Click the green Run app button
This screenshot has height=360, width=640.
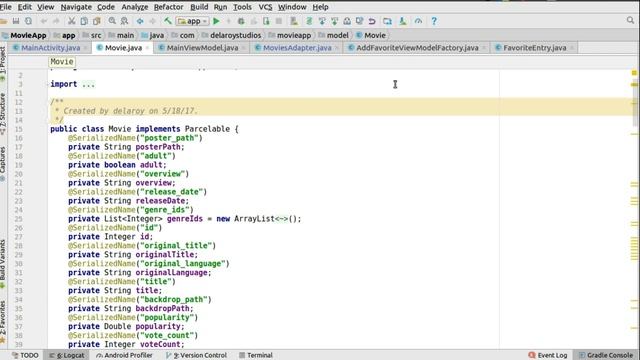point(216,21)
